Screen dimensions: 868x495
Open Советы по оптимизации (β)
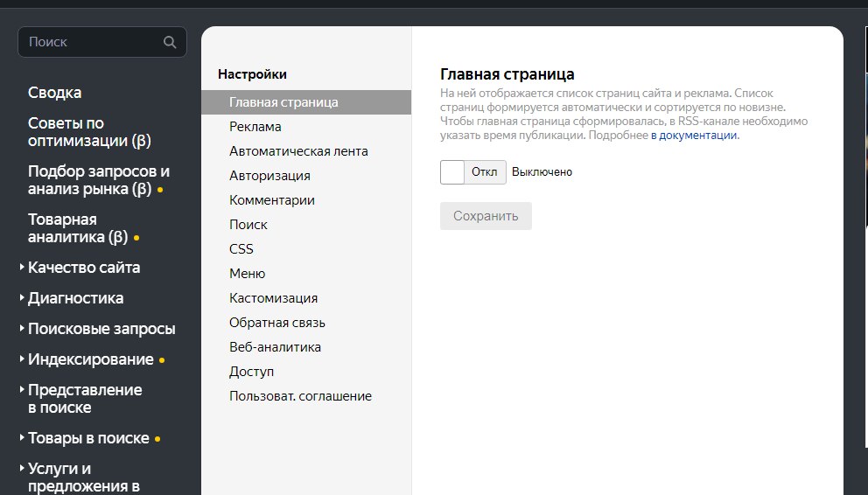[89, 132]
